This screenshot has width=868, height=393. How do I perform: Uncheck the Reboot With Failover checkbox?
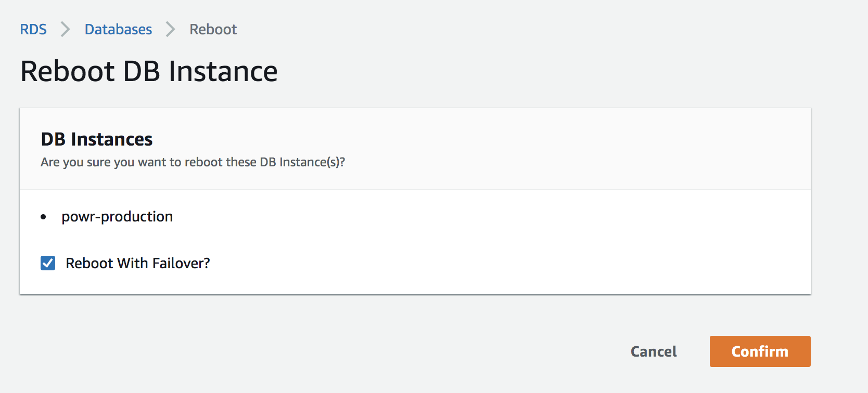point(48,263)
